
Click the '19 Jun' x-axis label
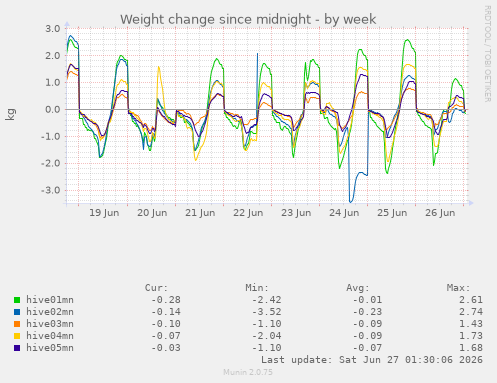(x=104, y=213)
